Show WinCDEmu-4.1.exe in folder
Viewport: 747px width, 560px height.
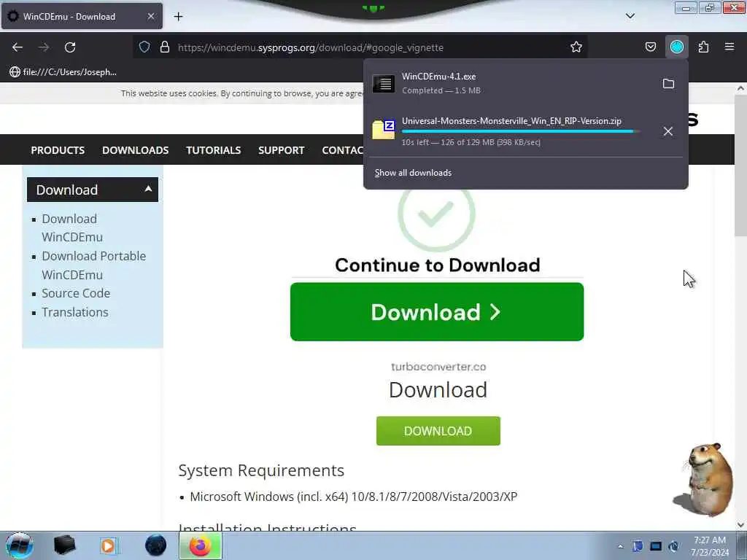(x=668, y=84)
